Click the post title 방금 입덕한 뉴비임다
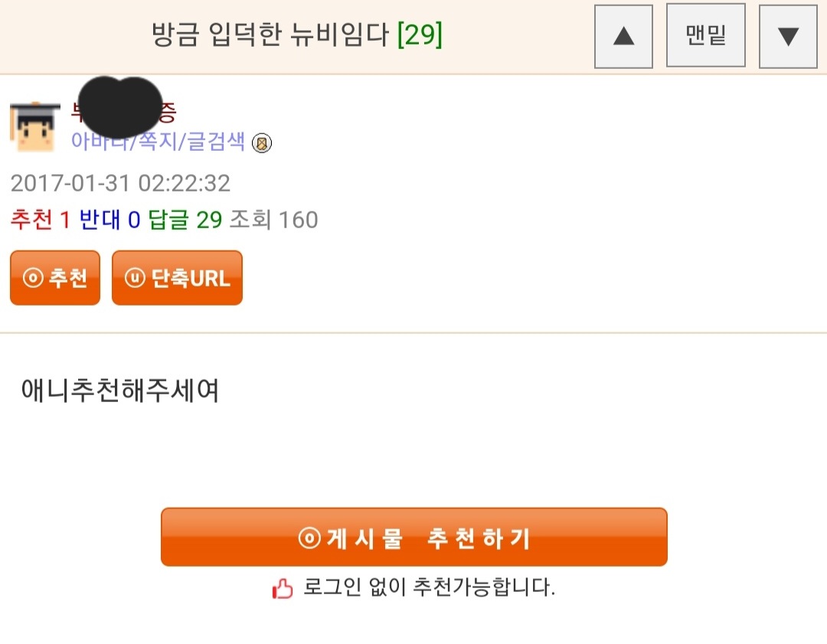Screen dimensions: 827x644 (270, 34)
